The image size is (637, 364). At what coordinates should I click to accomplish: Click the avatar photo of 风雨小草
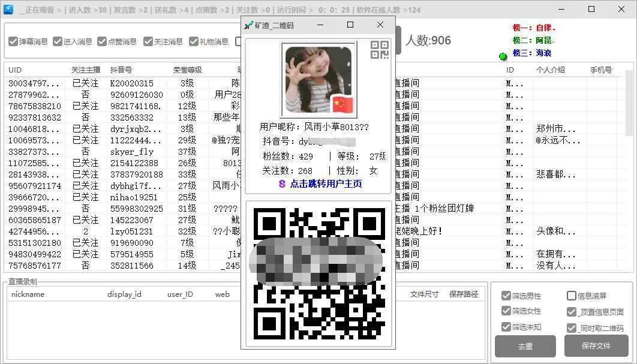(x=318, y=80)
